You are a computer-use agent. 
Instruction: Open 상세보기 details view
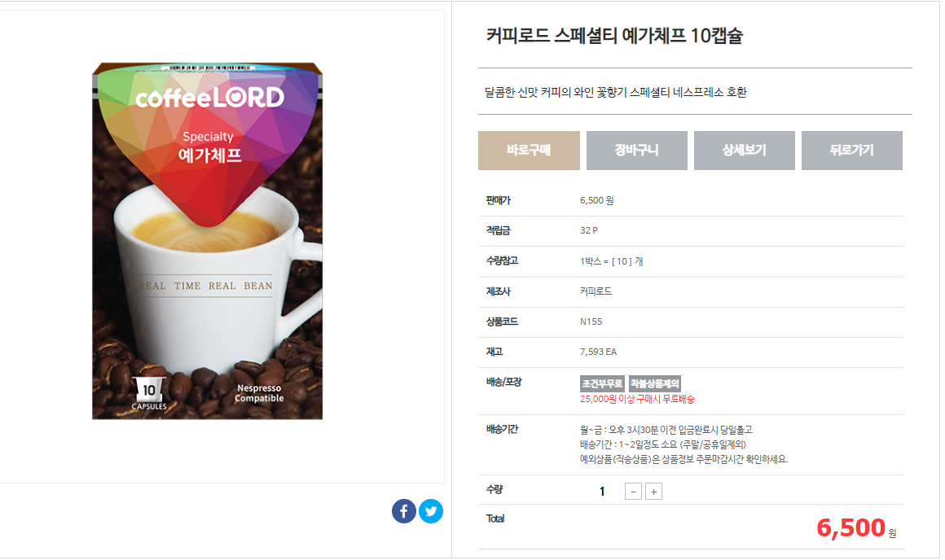click(x=745, y=151)
